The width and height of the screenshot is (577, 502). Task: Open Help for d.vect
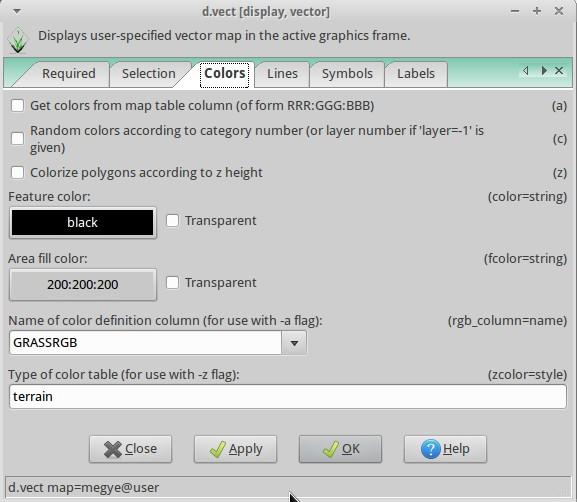click(445, 449)
